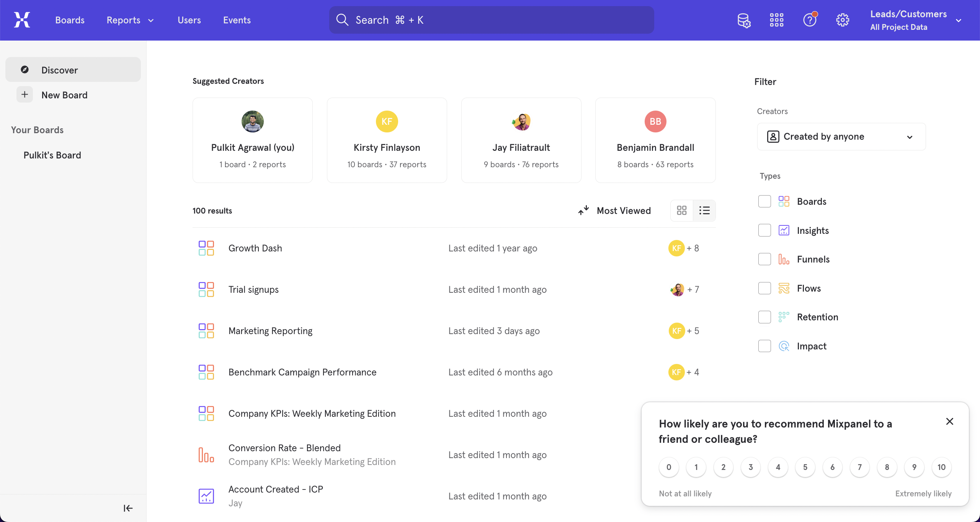Open Company KPIs: Weekly Marketing Edition board
Viewport: 980px width, 522px height.
[312, 413]
